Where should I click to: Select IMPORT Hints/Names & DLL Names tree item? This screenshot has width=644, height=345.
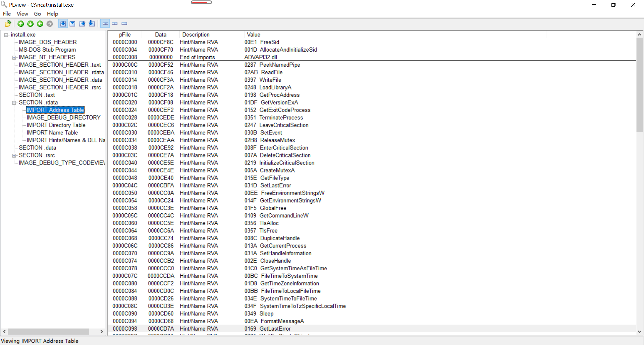tap(66, 140)
